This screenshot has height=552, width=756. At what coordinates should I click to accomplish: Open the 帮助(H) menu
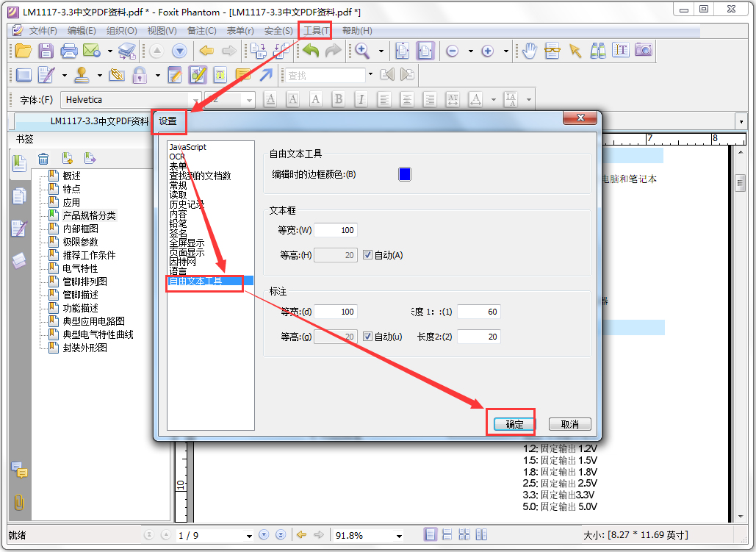click(357, 30)
